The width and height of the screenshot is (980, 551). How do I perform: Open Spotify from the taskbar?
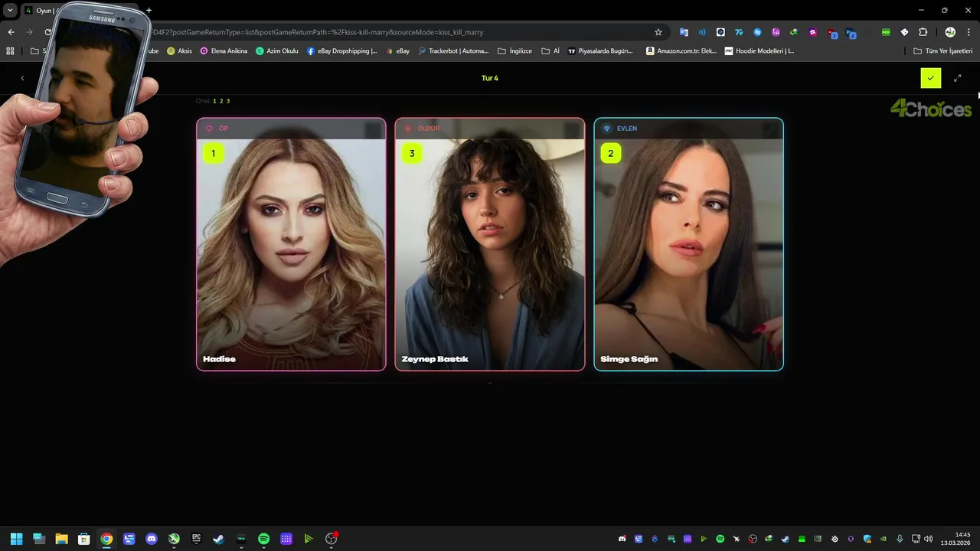263,539
